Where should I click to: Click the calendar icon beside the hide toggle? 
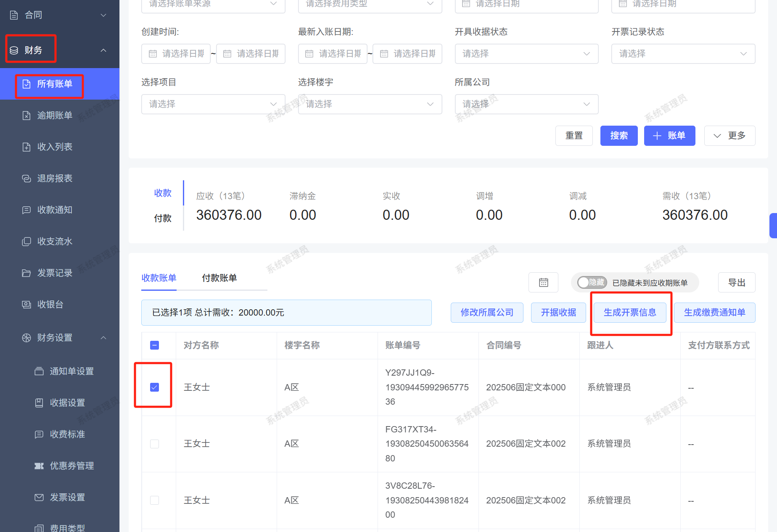pyautogui.click(x=543, y=282)
